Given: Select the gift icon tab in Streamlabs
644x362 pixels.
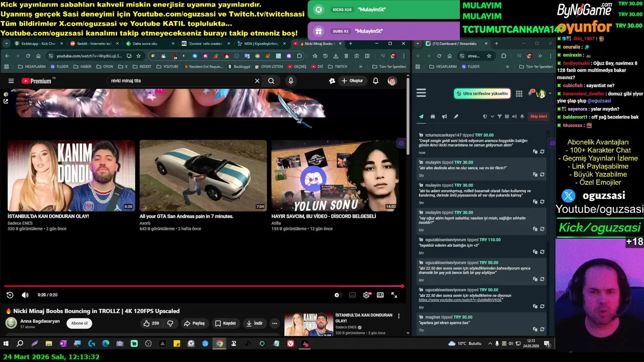Looking at the screenshot, I should pyautogui.click(x=433, y=117).
